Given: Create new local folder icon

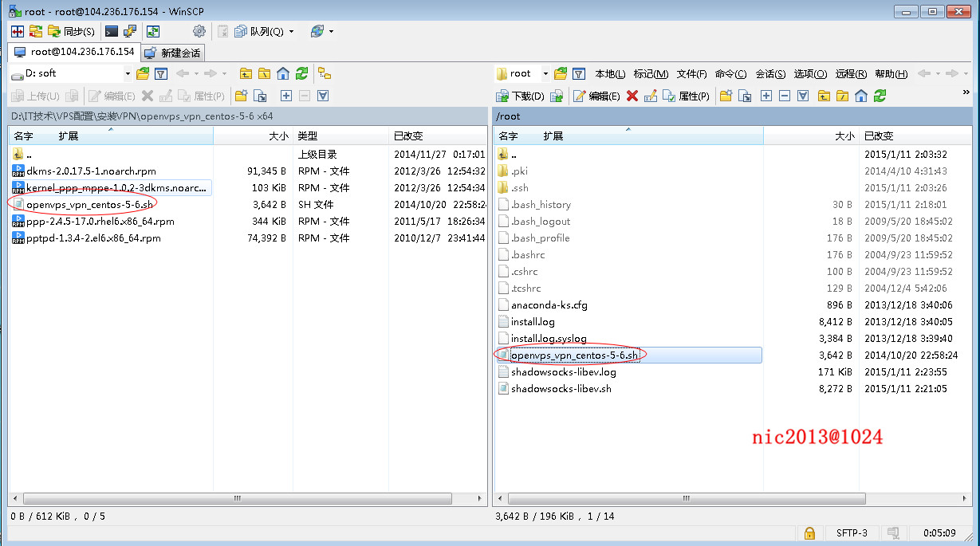Looking at the screenshot, I should click(241, 96).
